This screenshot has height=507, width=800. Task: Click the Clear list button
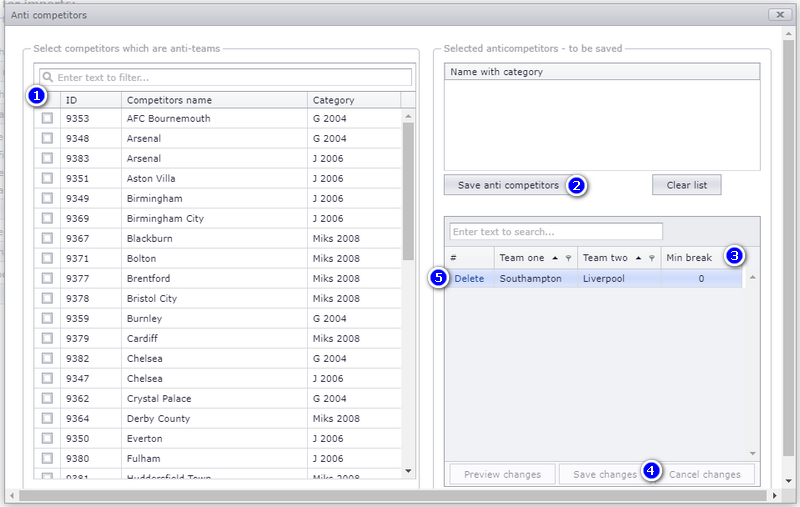pos(687,185)
